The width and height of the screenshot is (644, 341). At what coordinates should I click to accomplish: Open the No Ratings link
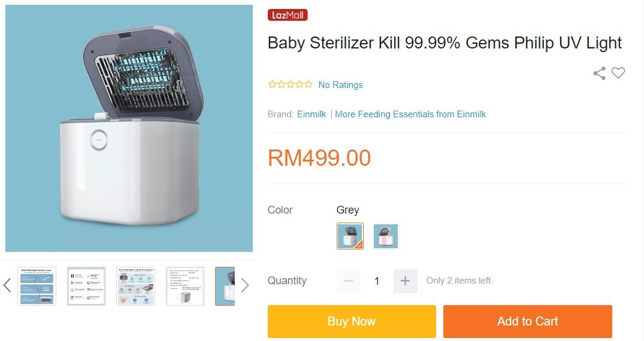(x=340, y=85)
